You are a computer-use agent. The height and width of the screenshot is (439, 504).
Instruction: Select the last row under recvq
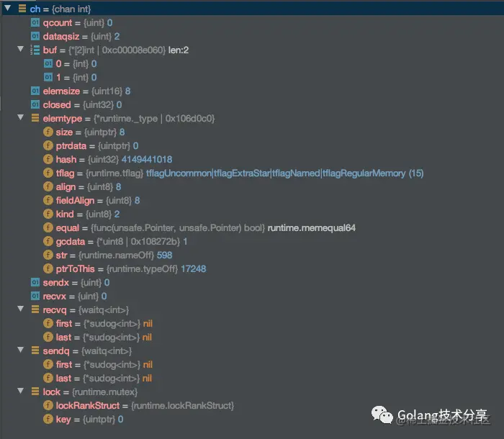(252, 337)
